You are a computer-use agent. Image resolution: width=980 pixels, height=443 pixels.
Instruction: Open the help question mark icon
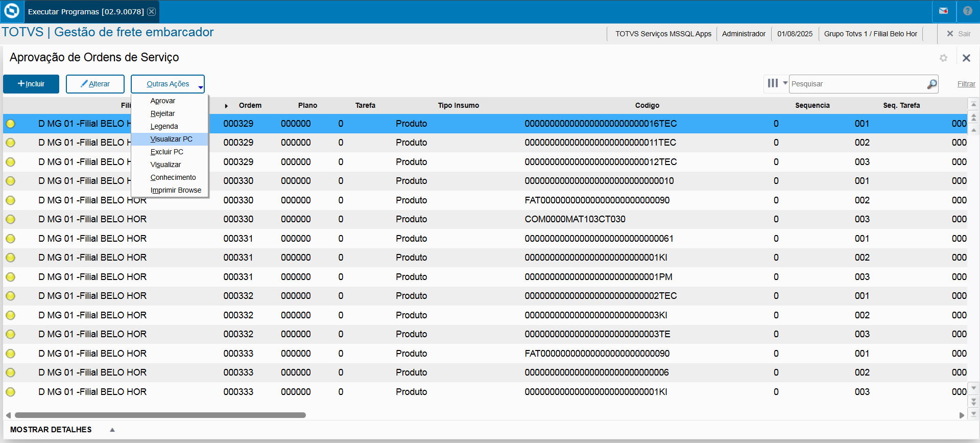(967, 11)
